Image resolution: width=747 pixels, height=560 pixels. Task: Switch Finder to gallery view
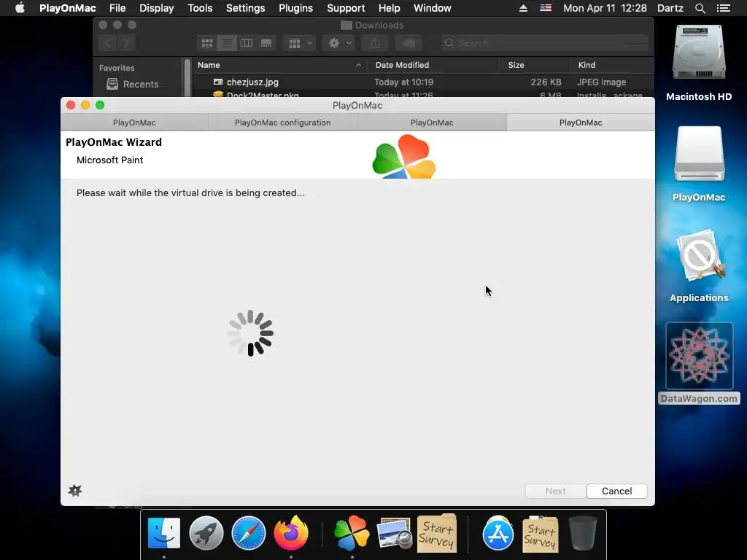pos(266,43)
